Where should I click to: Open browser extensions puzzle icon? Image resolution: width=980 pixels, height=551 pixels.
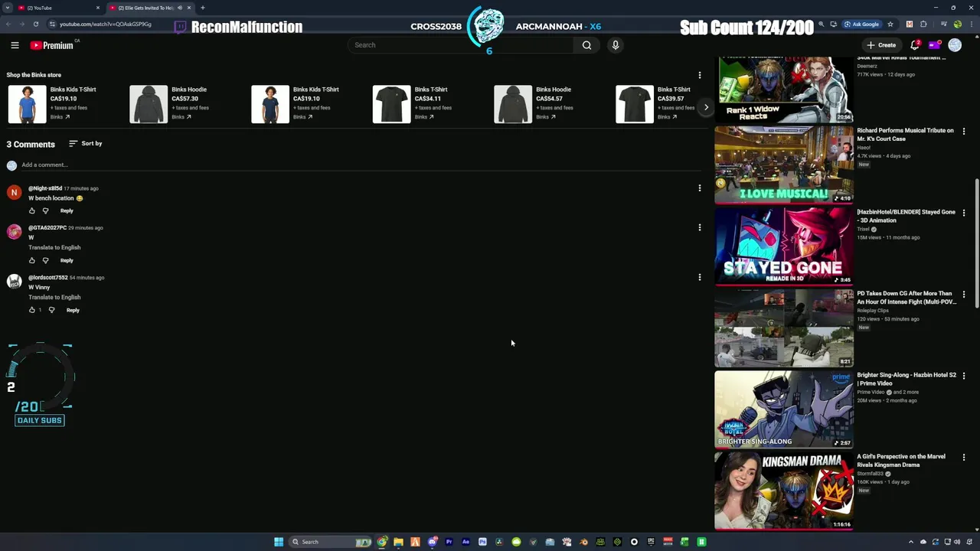coord(923,24)
